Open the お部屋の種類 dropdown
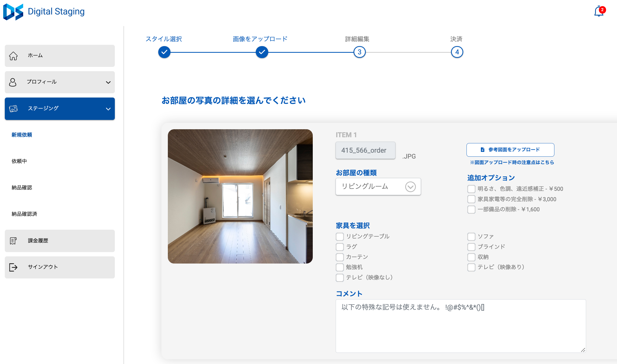This screenshot has height=364, width=617. 378,187
